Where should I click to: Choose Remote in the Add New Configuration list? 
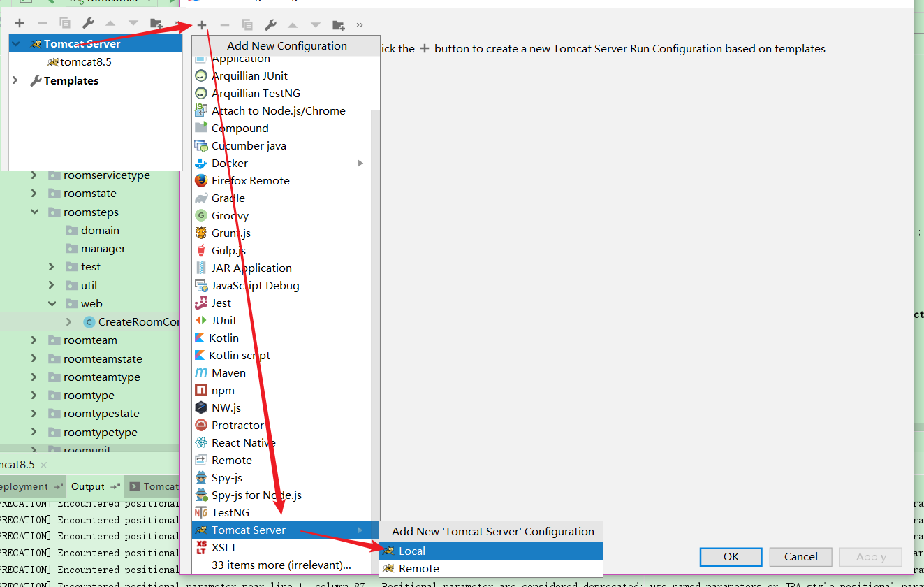click(x=281, y=460)
